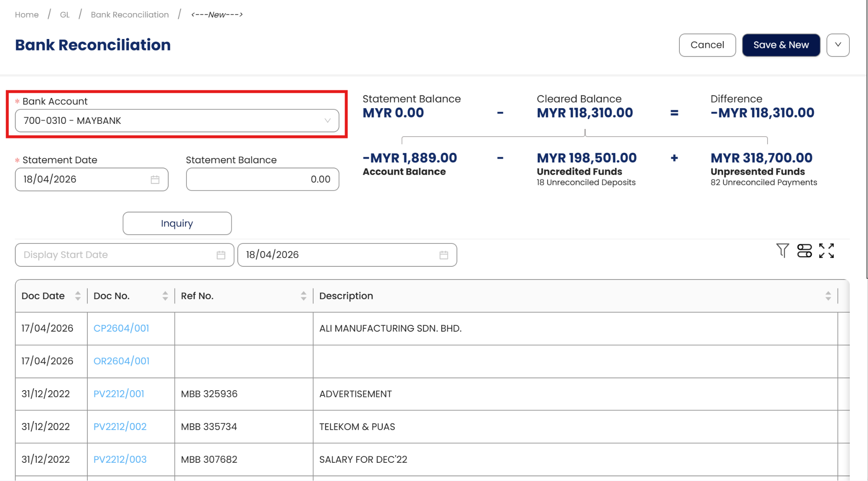Go to Home breadcrumb
Screen dimensions: 868x481
(27, 15)
